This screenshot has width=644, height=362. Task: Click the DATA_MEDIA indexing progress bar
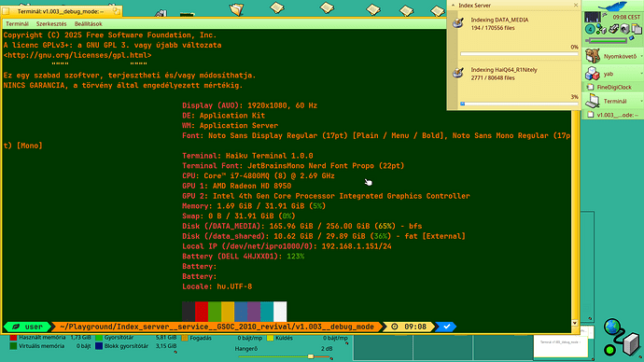[x=519, y=54]
